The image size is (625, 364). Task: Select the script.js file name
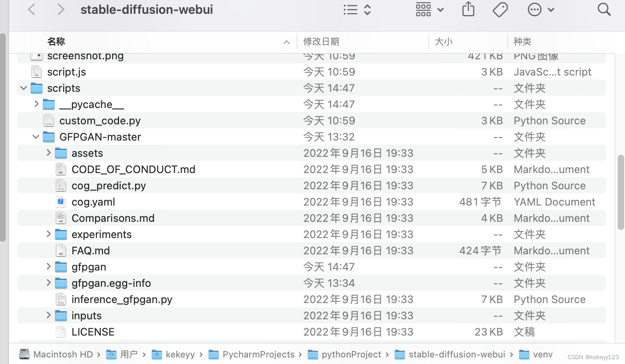67,72
